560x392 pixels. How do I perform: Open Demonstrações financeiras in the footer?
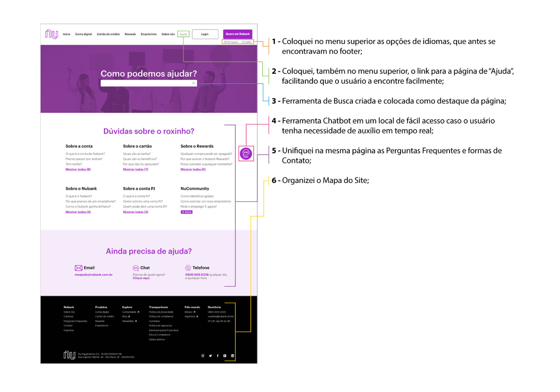click(x=164, y=330)
